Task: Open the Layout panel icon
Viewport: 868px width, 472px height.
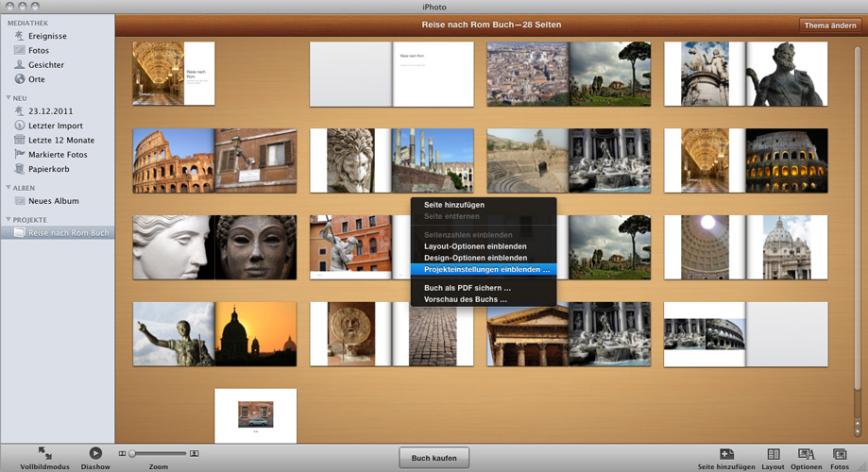Action: [773, 454]
